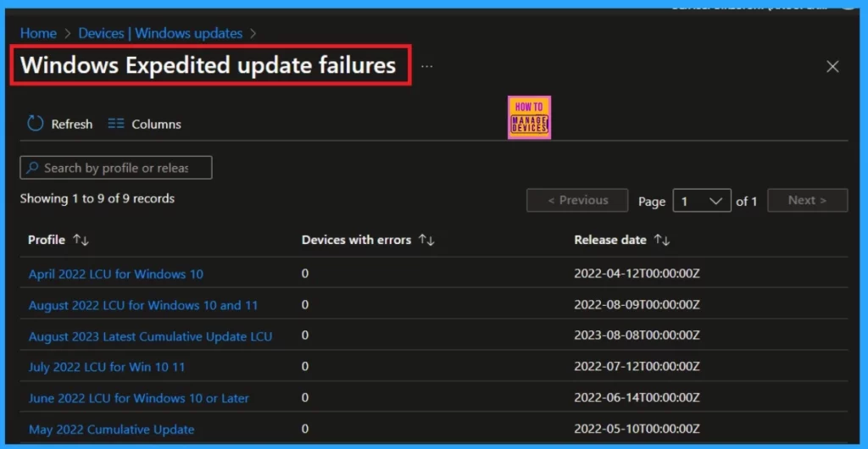Screen dimensions: 868x449
Task: Sort by Release date arrows
Action: (x=661, y=240)
